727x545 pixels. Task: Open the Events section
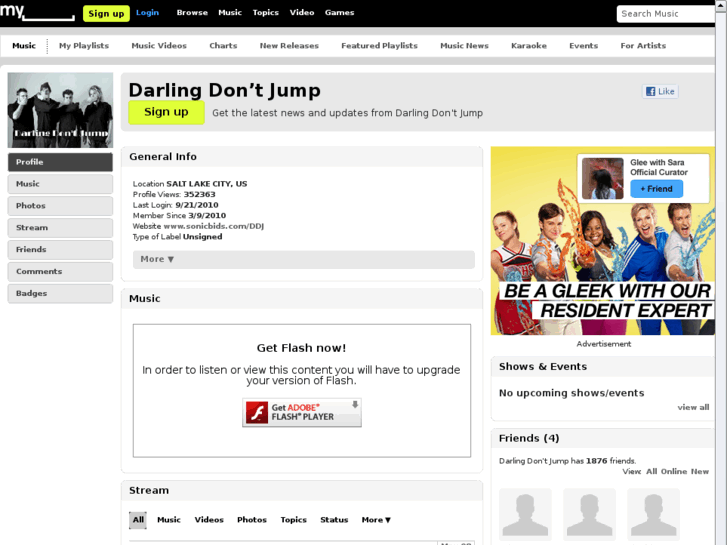click(583, 45)
